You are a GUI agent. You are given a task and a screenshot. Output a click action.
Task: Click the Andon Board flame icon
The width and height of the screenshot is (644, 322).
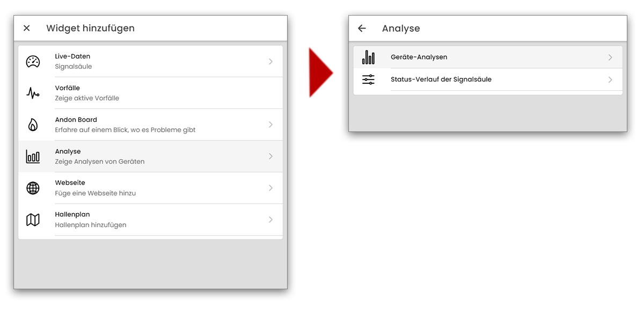(33, 125)
